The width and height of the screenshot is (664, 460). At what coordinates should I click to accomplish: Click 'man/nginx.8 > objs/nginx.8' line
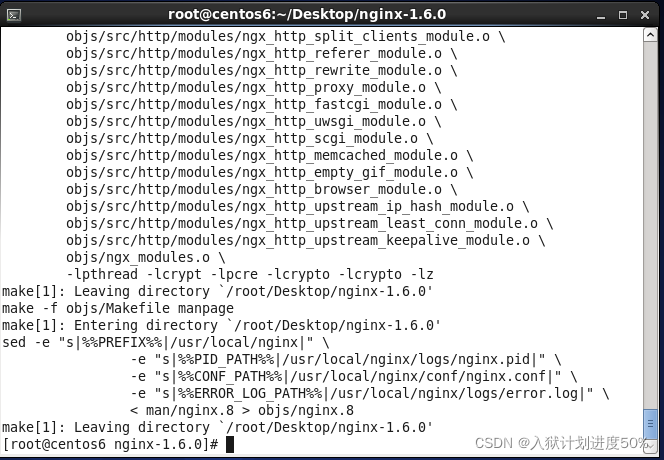pyautogui.click(x=242, y=410)
